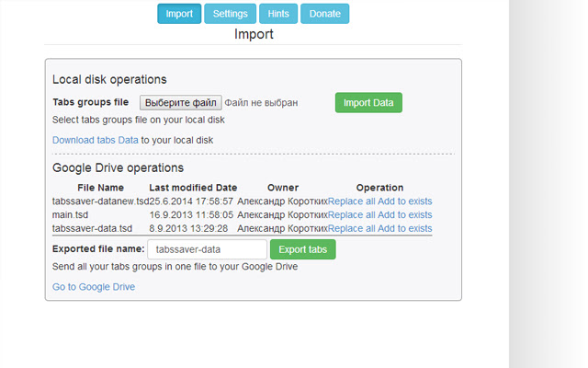The height and width of the screenshot is (368, 588).
Task: Go to the Donate tab
Action: (x=324, y=14)
